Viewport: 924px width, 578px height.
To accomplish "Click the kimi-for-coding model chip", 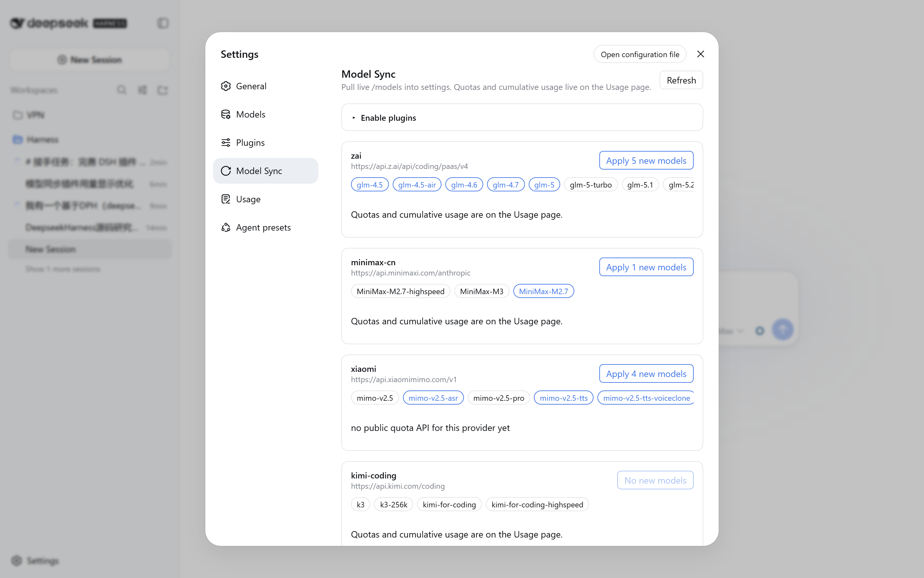I will pos(449,504).
